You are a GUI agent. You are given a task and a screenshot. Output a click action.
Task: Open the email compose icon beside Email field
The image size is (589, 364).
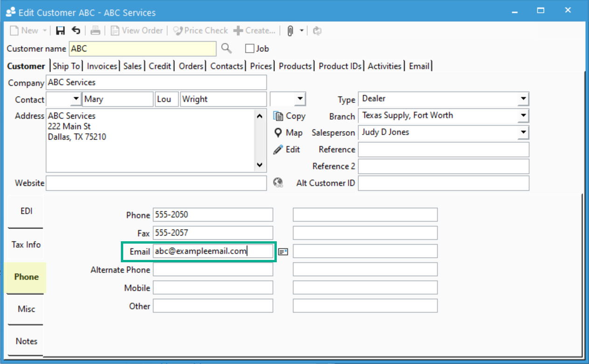coord(283,252)
